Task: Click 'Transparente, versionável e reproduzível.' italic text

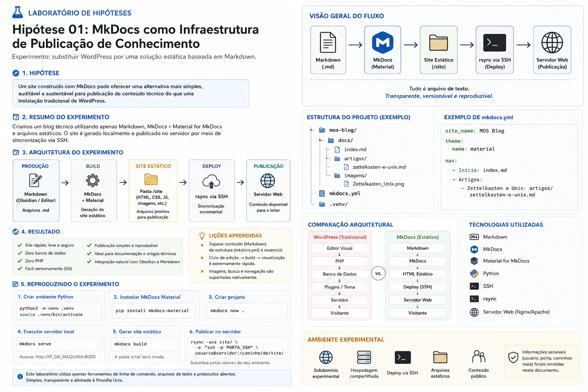Action: tap(439, 96)
